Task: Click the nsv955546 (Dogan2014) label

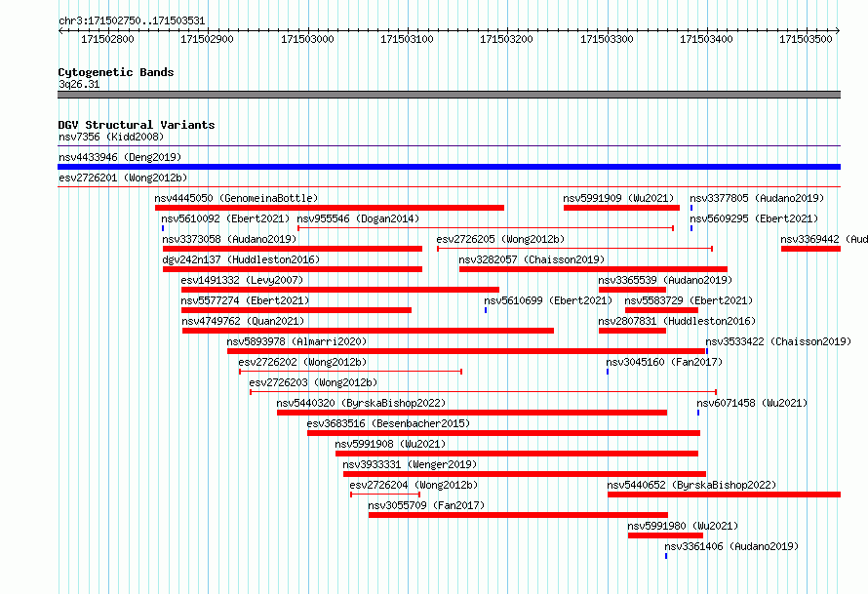Action: tap(358, 218)
